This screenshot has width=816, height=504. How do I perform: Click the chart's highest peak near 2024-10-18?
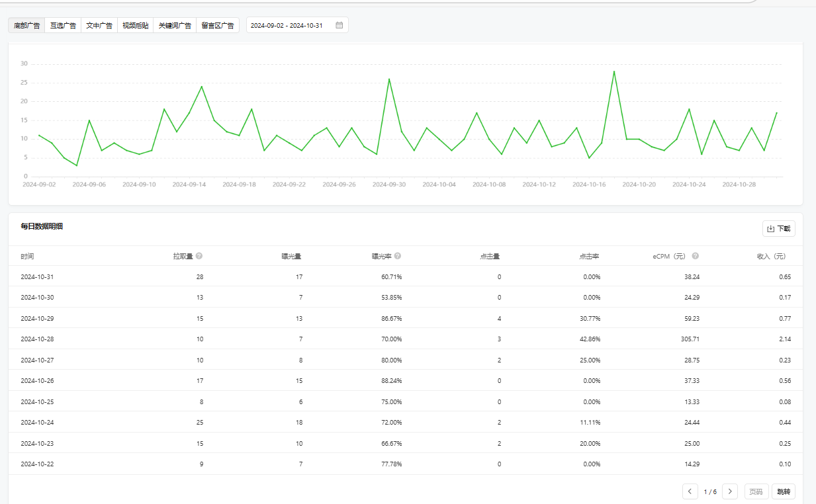614,71
